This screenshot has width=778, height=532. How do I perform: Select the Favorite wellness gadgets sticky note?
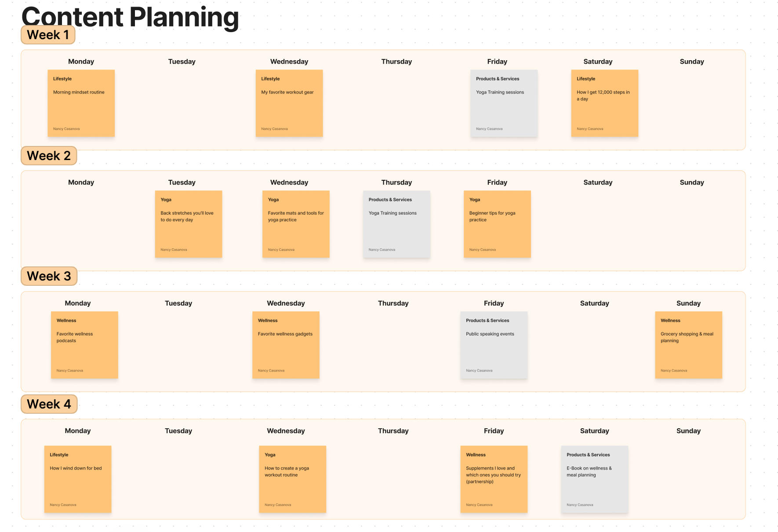(286, 345)
